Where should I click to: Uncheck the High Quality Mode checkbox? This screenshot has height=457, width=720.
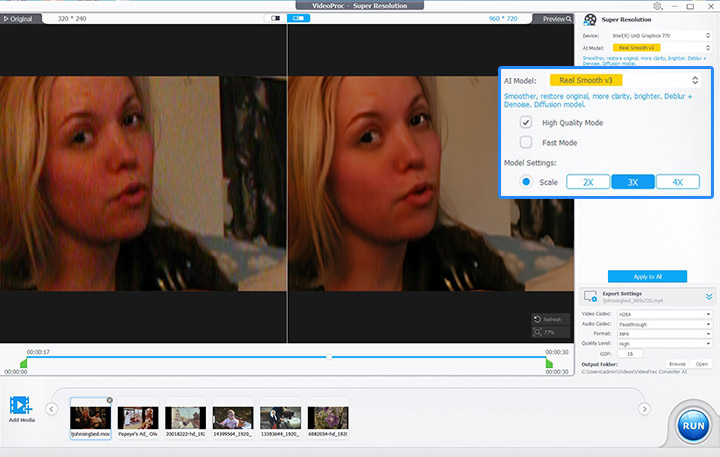[x=526, y=122]
